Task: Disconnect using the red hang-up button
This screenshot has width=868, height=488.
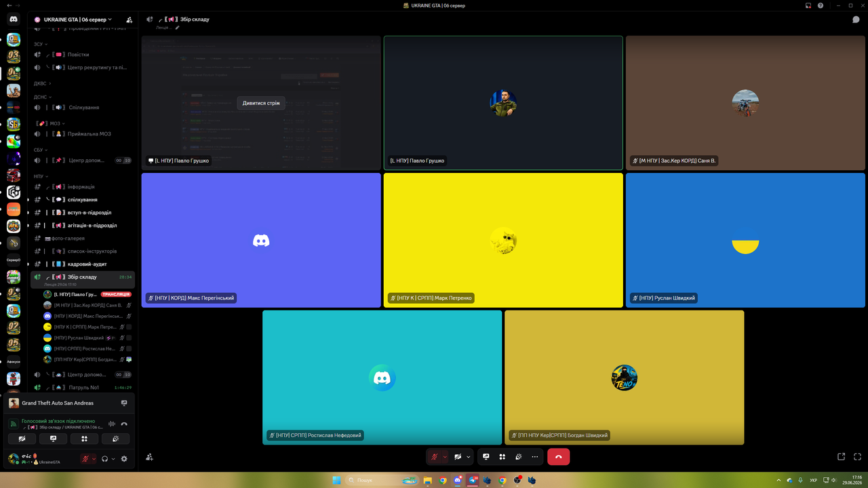Action: click(558, 457)
